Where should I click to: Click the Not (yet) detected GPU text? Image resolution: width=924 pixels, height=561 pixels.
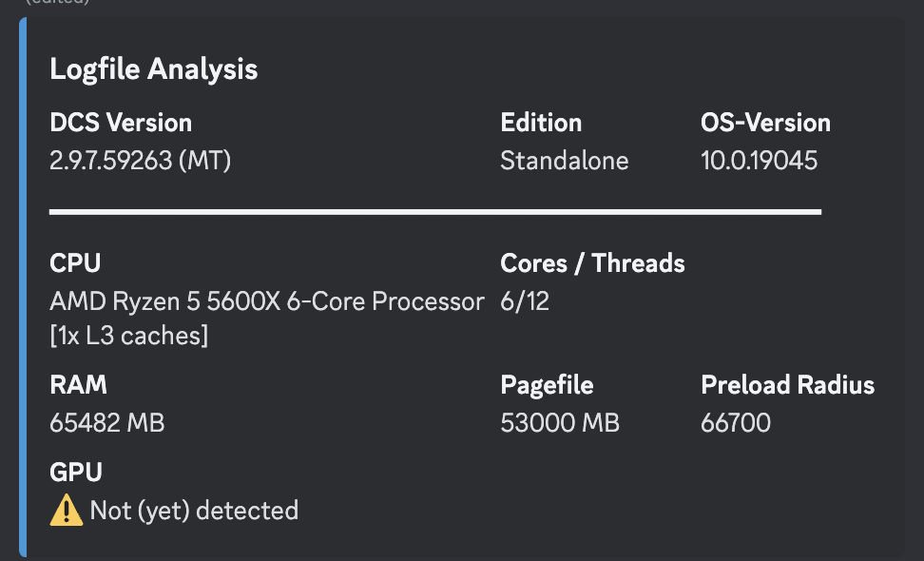[x=194, y=510]
